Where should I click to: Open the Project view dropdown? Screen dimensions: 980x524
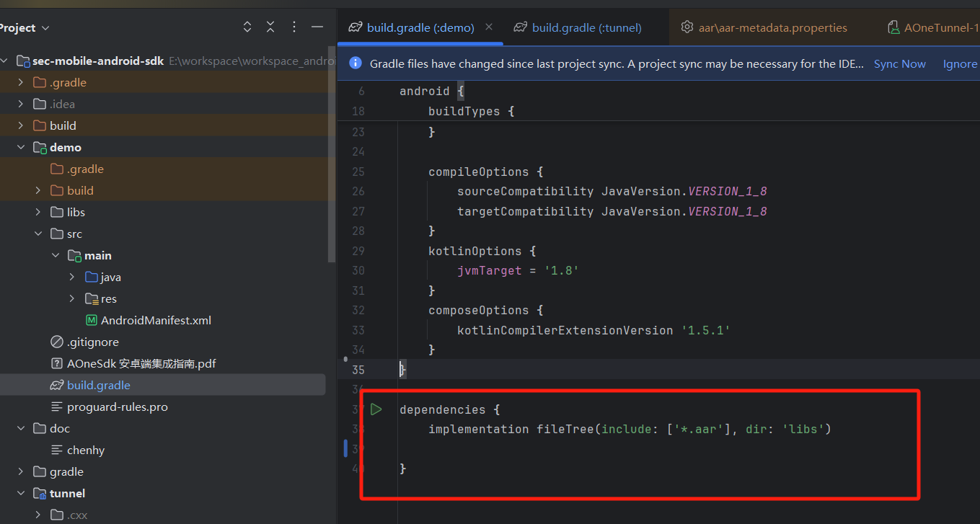tap(23, 27)
